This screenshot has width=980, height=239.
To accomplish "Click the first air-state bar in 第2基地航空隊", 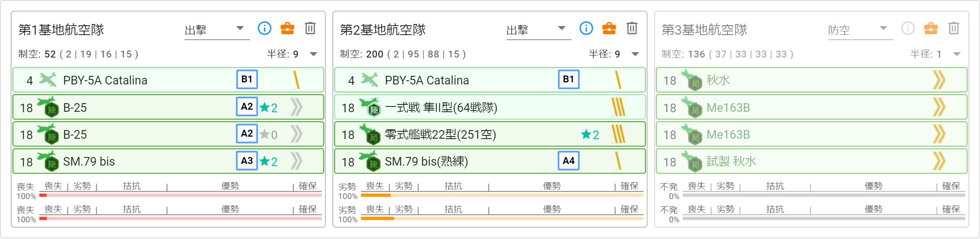I will click(502, 195).
